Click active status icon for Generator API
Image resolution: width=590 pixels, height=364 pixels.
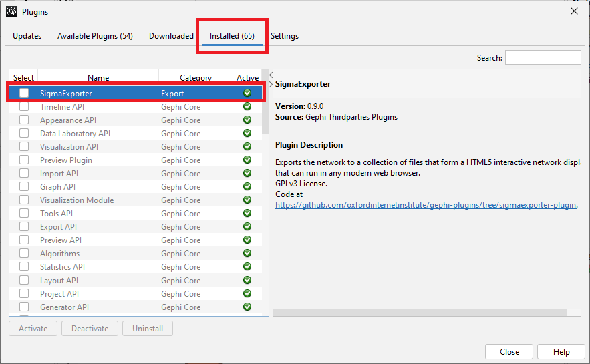(247, 307)
